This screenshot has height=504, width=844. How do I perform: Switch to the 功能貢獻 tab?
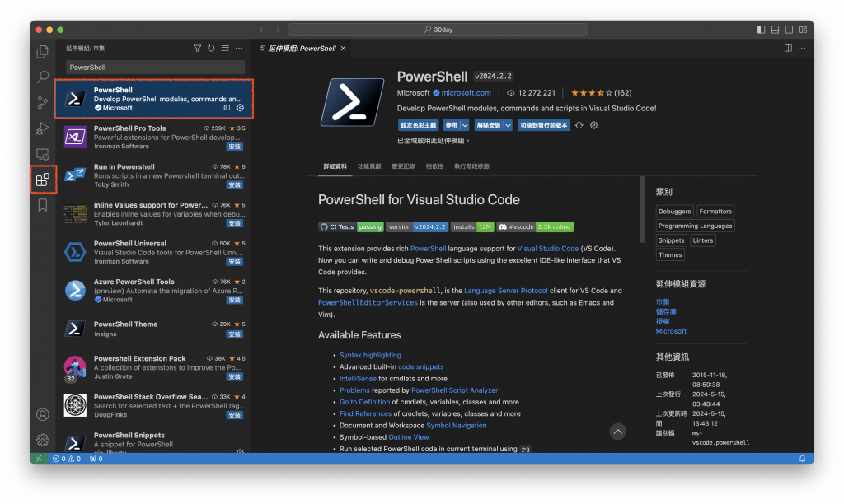click(x=369, y=166)
